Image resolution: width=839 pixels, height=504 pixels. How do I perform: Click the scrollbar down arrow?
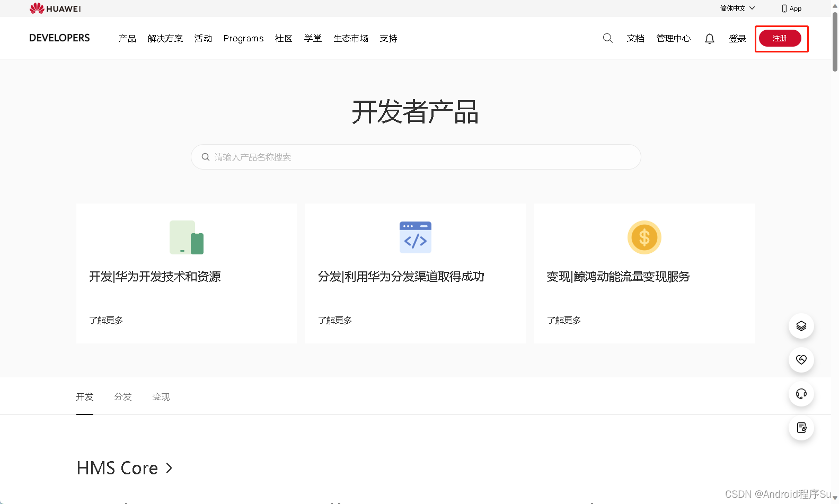pyautogui.click(x=835, y=498)
